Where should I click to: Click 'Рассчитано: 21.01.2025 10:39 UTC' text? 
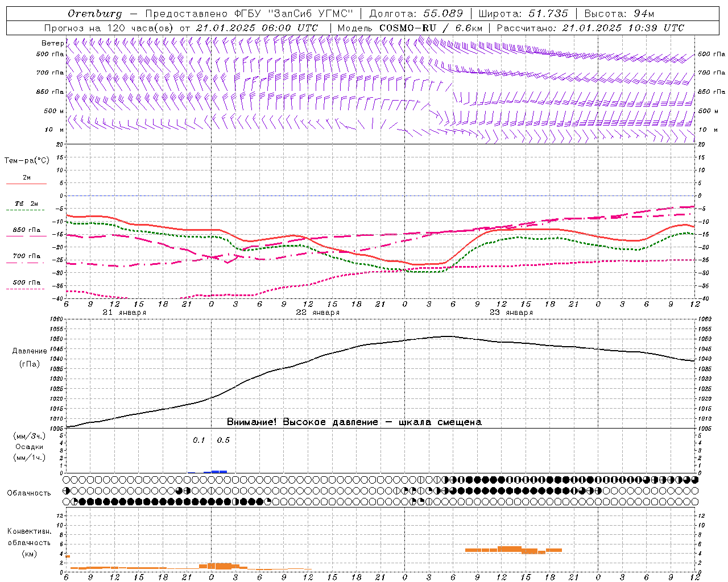coord(590,28)
